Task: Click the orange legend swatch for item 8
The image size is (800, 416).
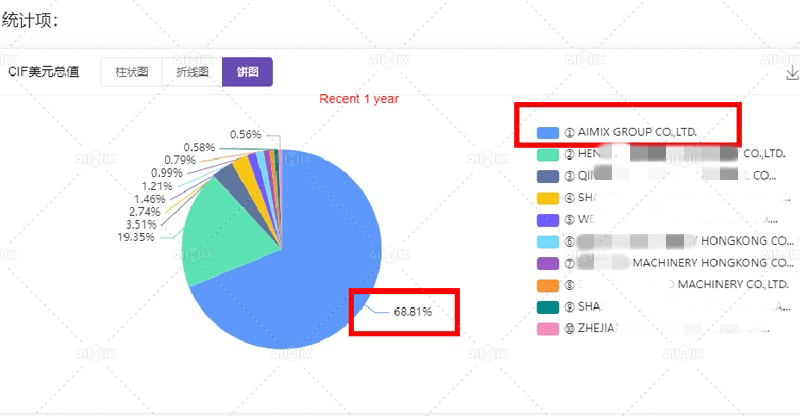Action: (547, 285)
